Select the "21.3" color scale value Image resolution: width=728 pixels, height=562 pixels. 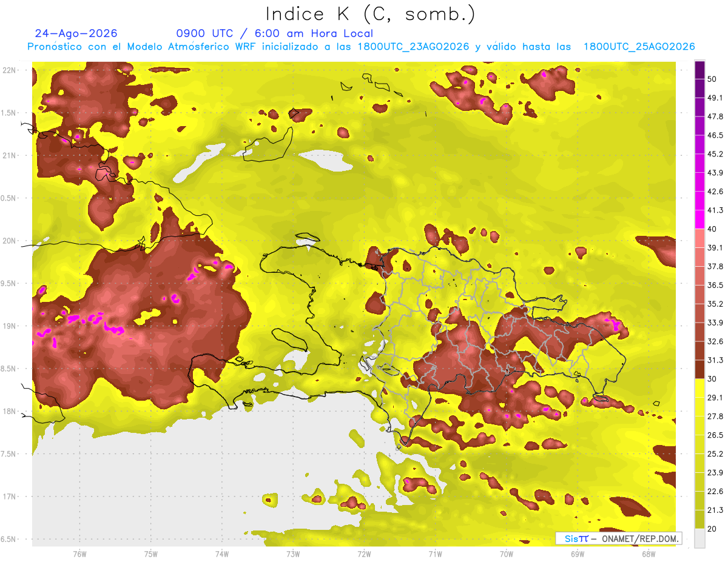click(x=715, y=510)
